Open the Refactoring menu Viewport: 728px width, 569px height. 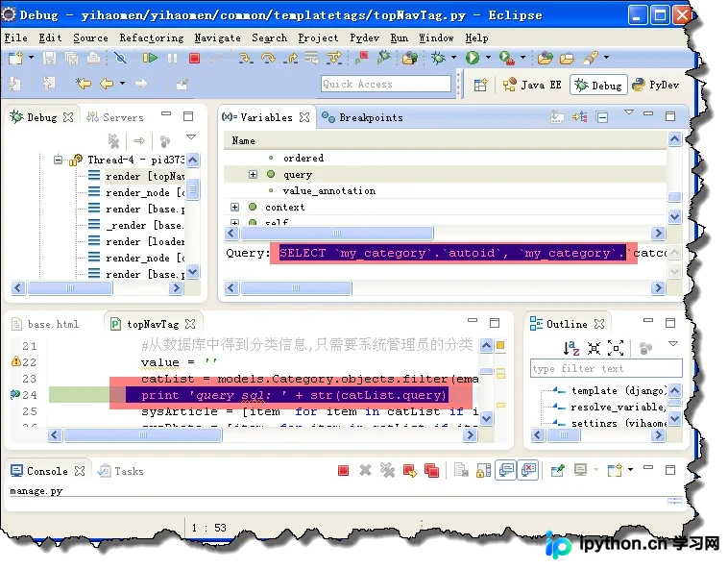[152, 37]
